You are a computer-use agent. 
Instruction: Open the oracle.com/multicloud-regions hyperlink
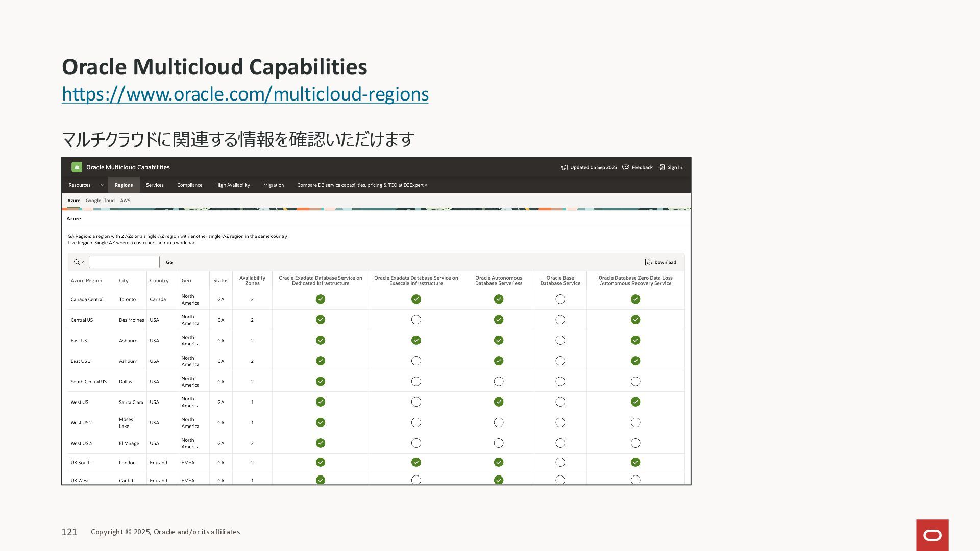point(245,94)
